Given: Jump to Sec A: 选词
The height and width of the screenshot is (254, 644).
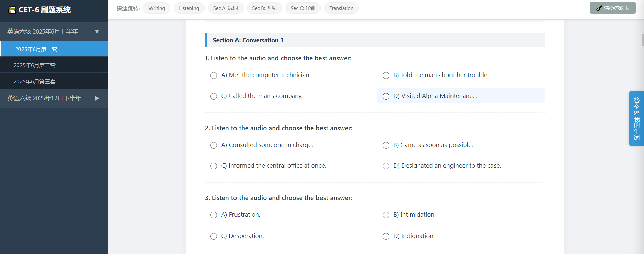Looking at the screenshot, I should 225,8.
